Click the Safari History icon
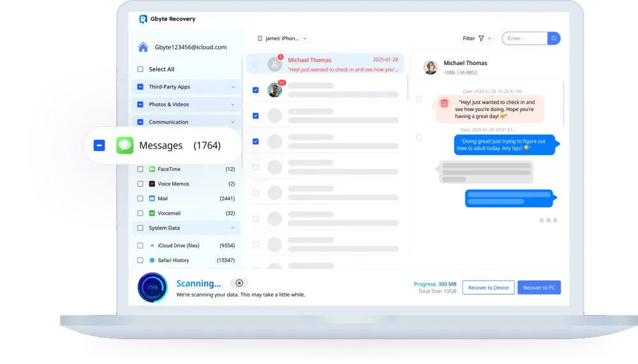This screenshot has width=638, height=364. click(x=152, y=260)
